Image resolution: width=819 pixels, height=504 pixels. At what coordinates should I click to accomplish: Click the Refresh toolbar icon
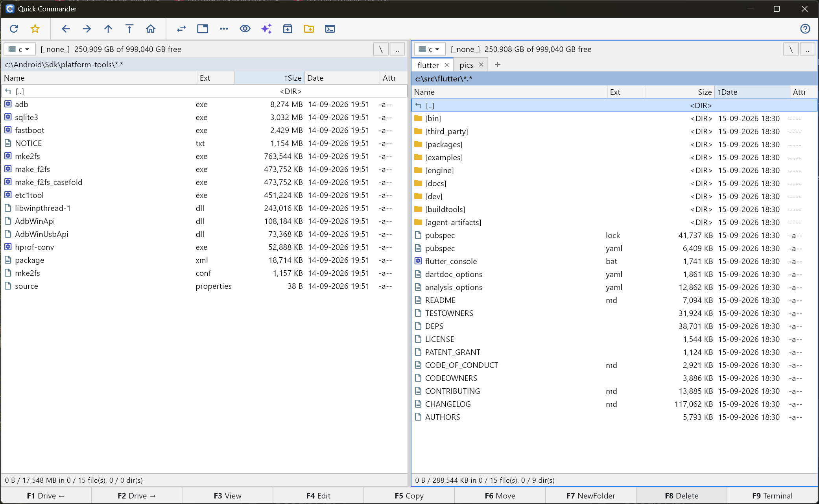[14, 29]
